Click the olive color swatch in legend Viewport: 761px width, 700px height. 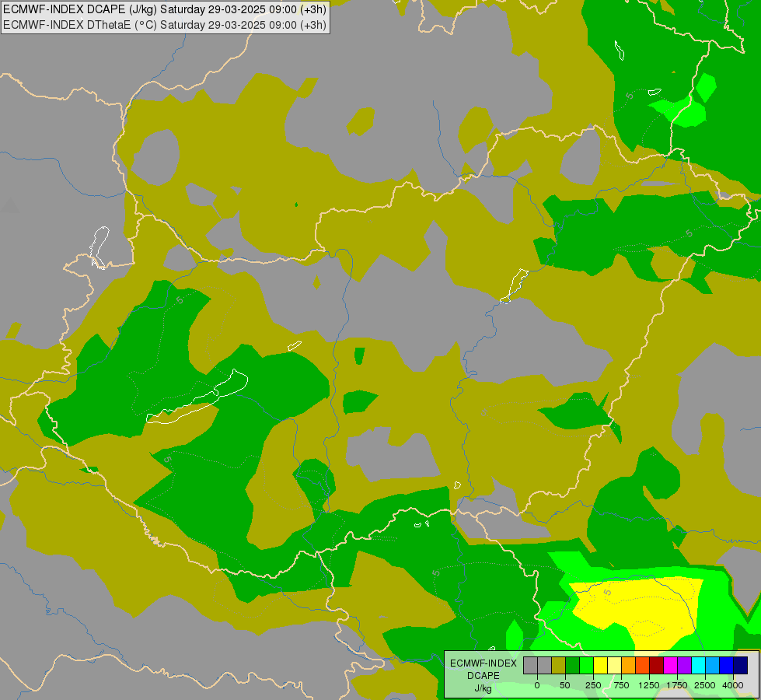pos(558,665)
